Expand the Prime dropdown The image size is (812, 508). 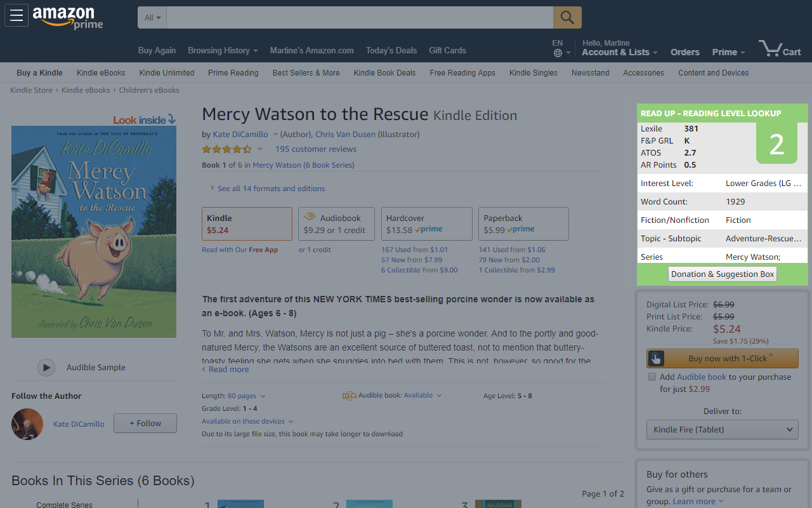[x=728, y=52]
